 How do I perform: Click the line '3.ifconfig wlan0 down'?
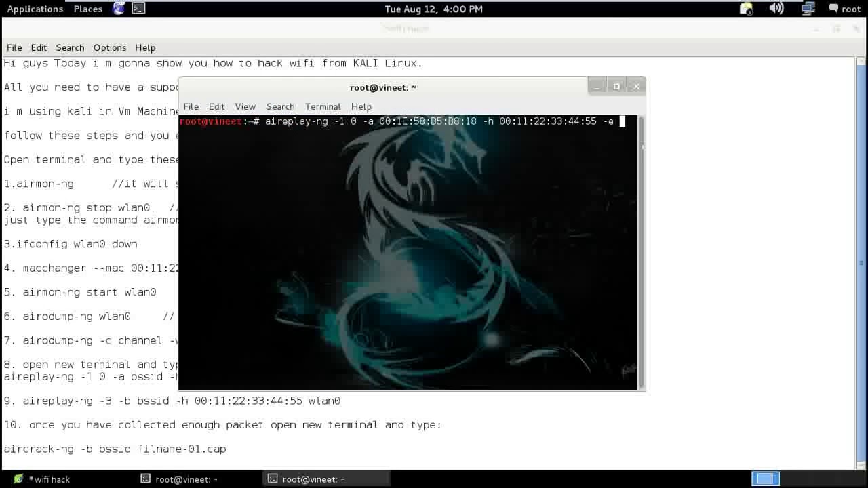(71, 244)
